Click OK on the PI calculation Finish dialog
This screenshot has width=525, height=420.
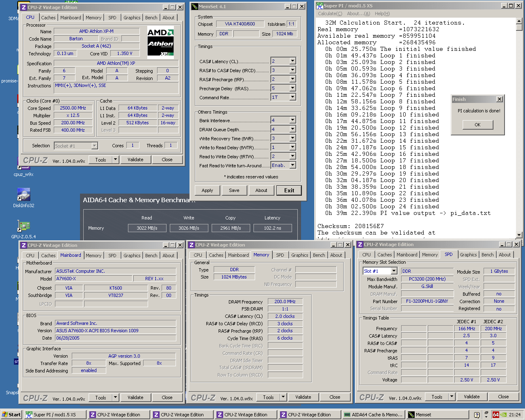coord(477,125)
